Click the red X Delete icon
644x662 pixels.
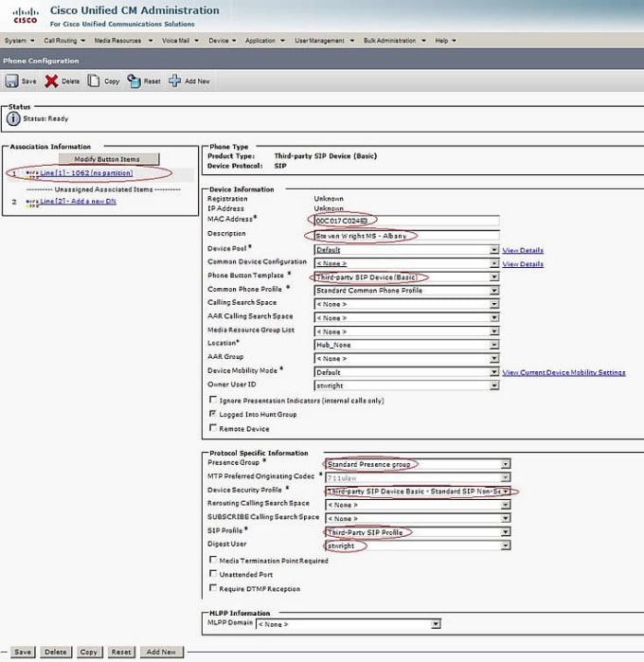pyautogui.click(x=51, y=81)
